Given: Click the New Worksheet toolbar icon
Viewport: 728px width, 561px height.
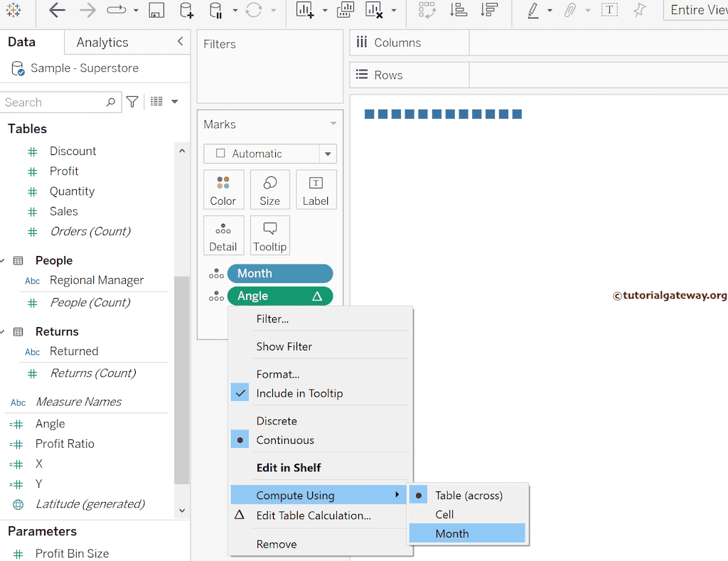Looking at the screenshot, I should click(305, 11).
